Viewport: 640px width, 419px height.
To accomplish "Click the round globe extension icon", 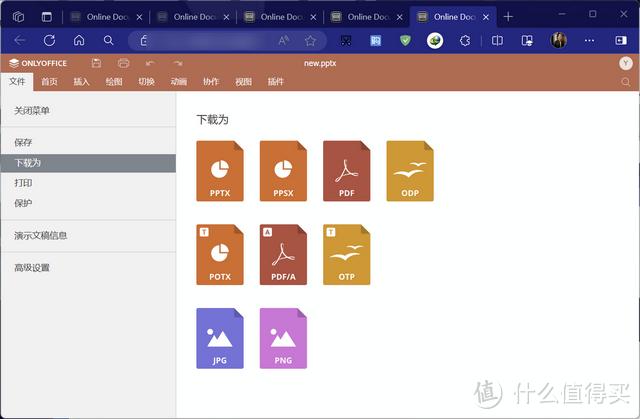I will 435,40.
